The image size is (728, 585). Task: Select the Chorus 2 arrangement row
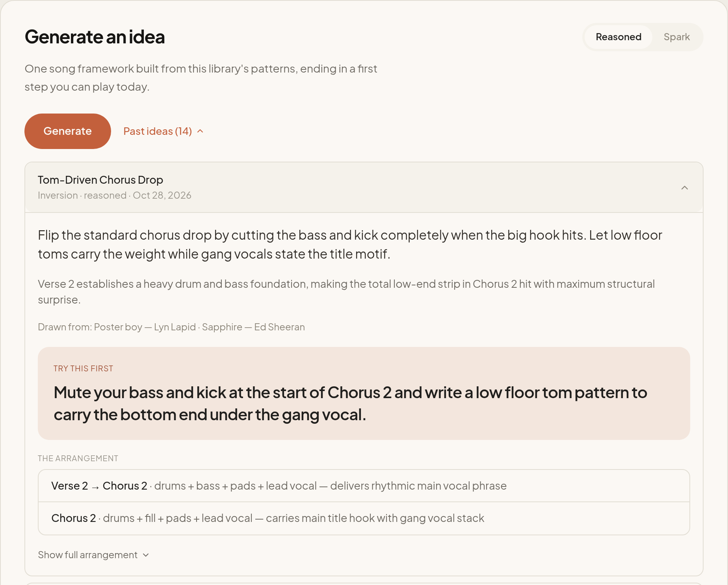pyautogui.click(x=364, y=518)
